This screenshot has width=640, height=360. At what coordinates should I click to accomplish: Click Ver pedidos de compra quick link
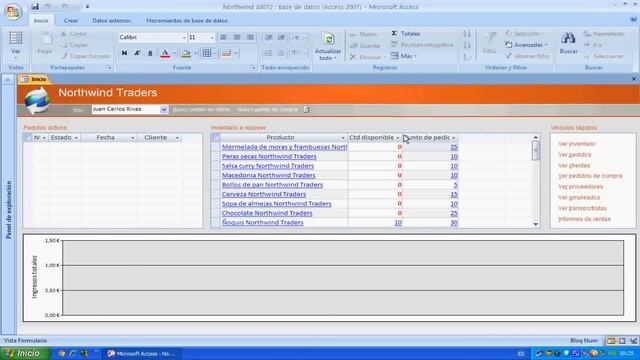pos(590,176)
